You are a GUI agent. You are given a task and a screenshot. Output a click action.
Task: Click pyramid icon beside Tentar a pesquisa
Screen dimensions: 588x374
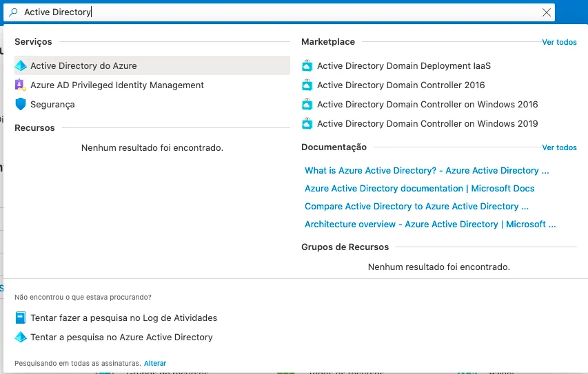point(21,337)
